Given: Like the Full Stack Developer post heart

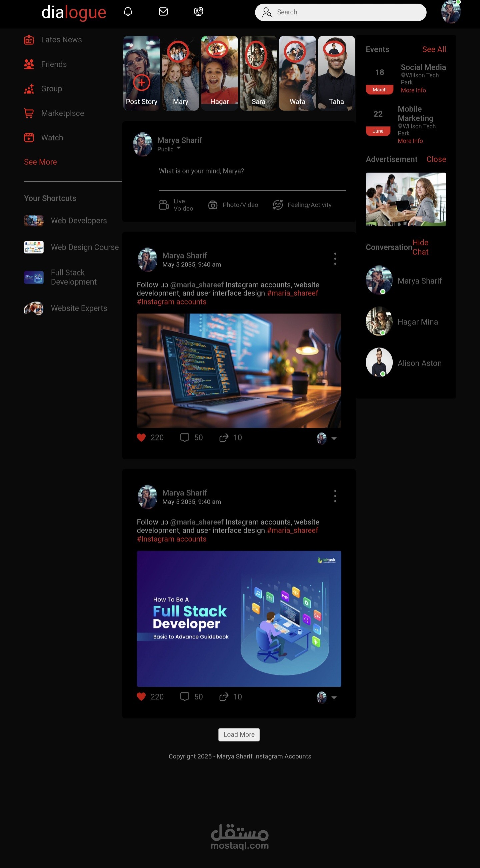Looking at the screenshot, I should pyautogui.click(x=141, y=696).
